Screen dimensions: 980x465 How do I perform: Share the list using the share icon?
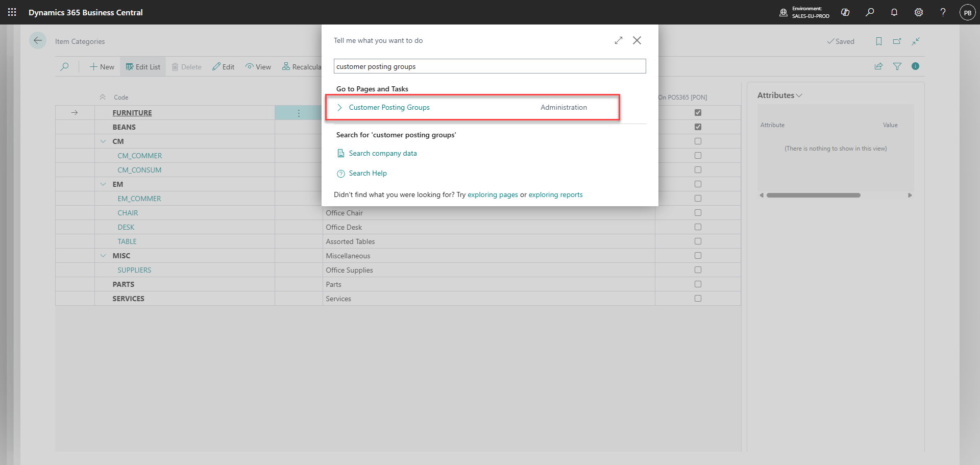[878, 66]
